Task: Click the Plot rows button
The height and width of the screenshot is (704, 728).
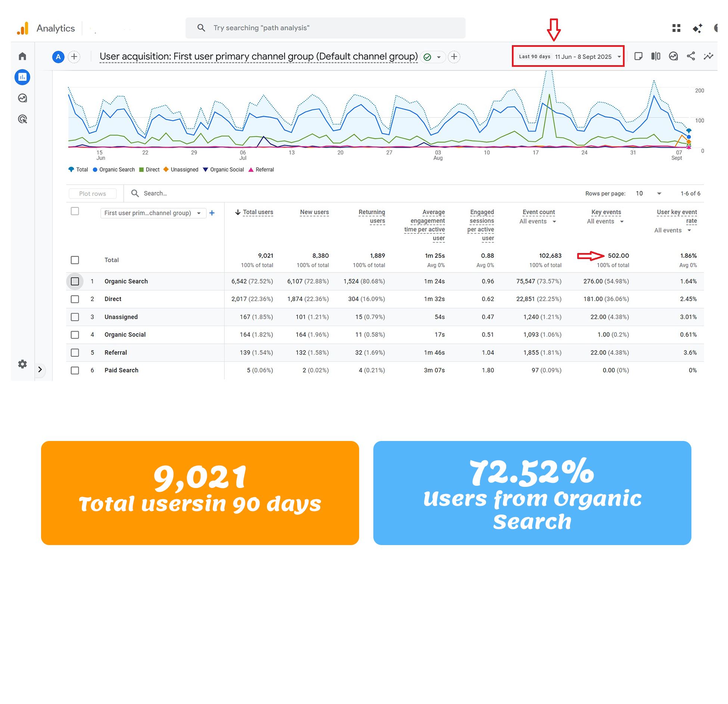Action: [x=93, y=194]
